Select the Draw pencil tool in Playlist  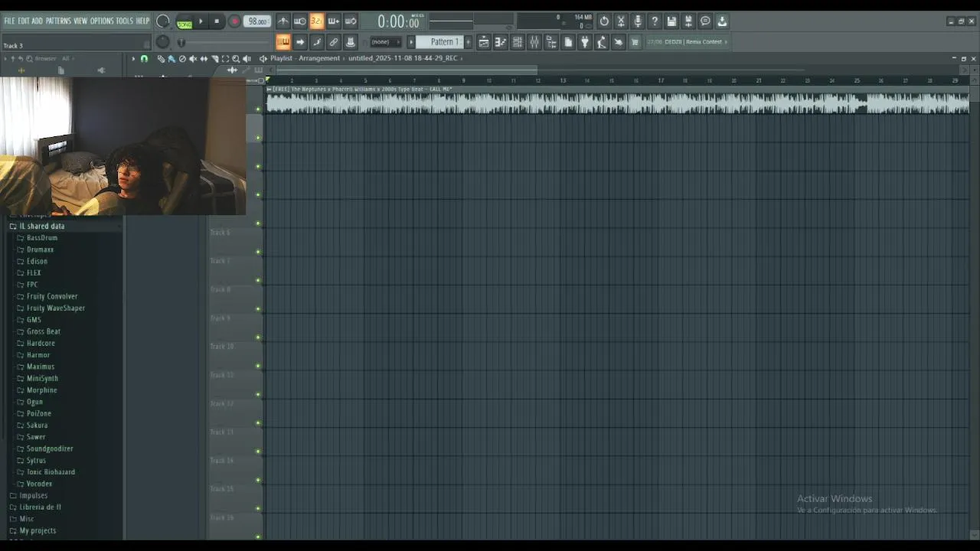(161, 58)
